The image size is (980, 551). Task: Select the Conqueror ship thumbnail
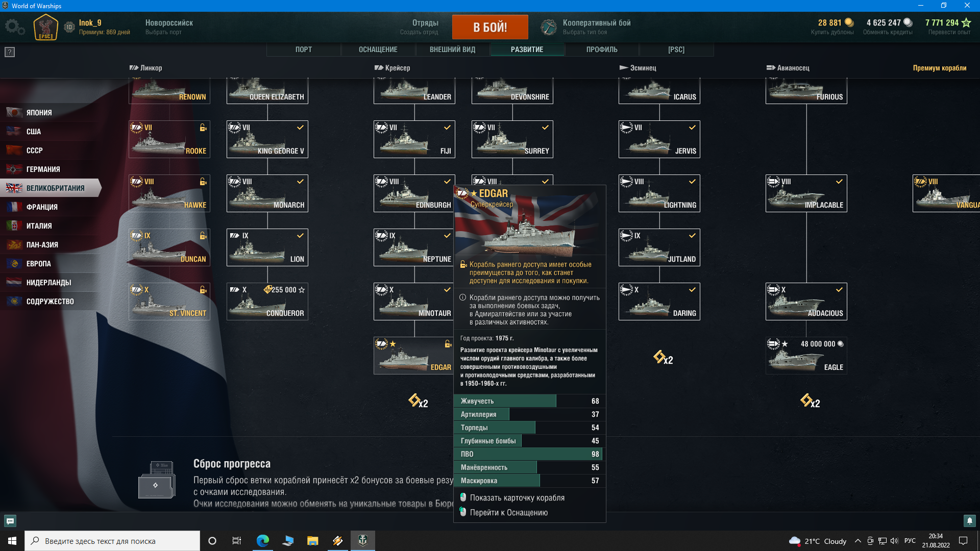click(x=267, y=302)
